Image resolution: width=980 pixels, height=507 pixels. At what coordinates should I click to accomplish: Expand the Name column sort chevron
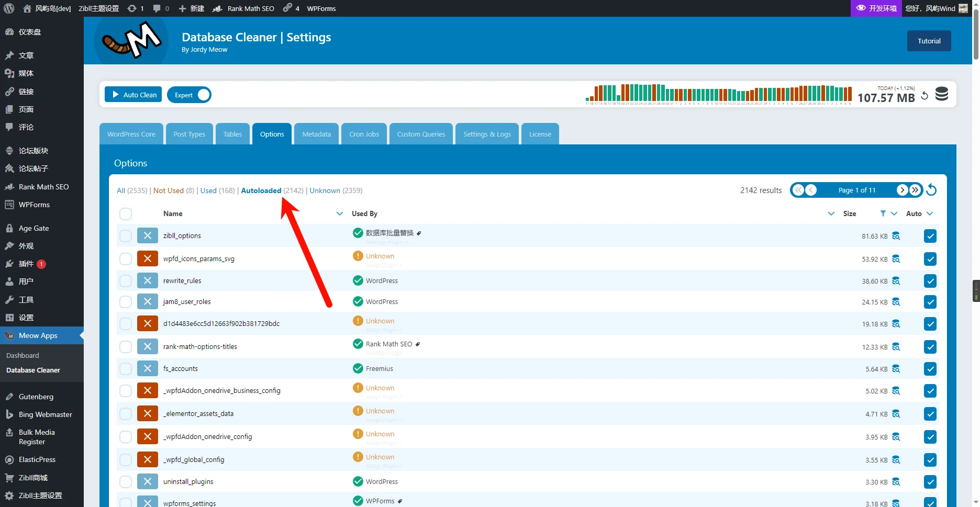pos(340,213)
